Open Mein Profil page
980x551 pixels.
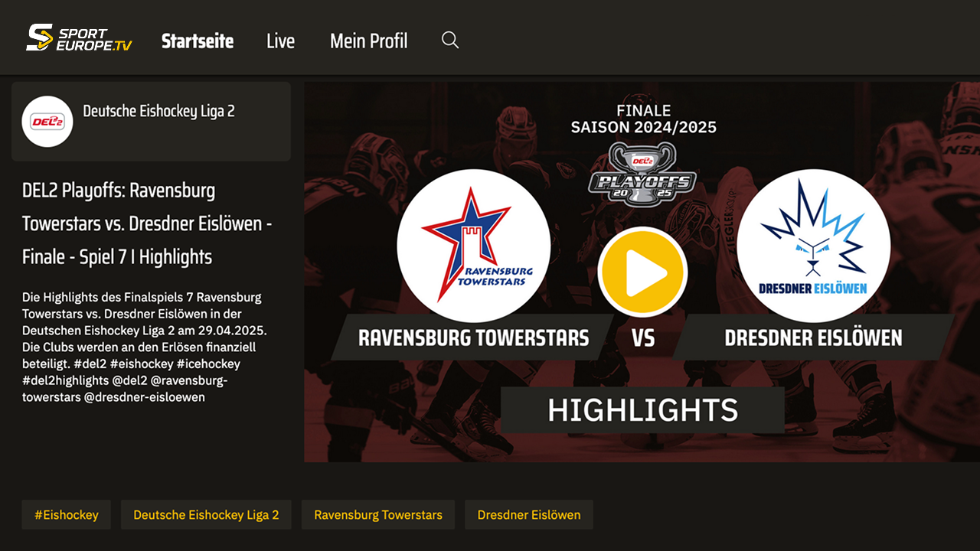[368, 41]
